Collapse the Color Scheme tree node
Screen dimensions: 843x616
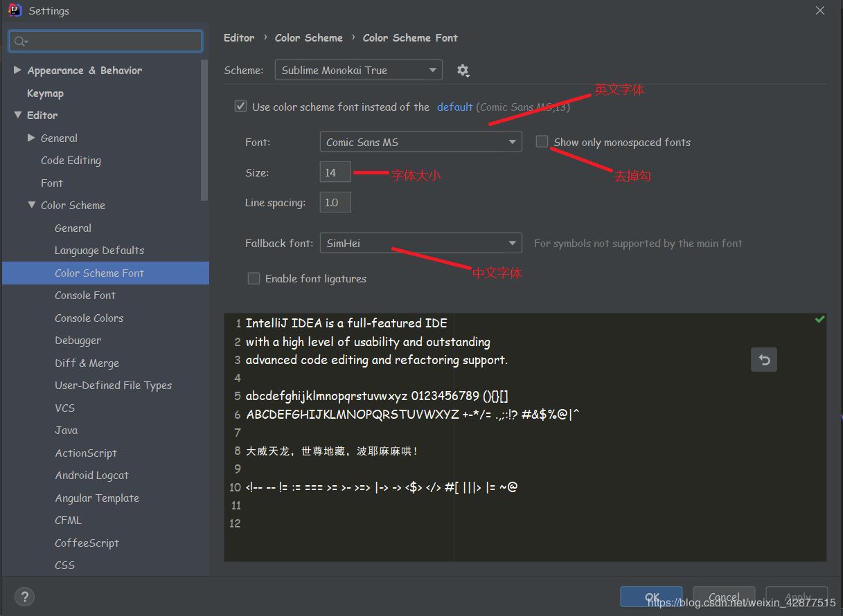[x=31, y=205]
